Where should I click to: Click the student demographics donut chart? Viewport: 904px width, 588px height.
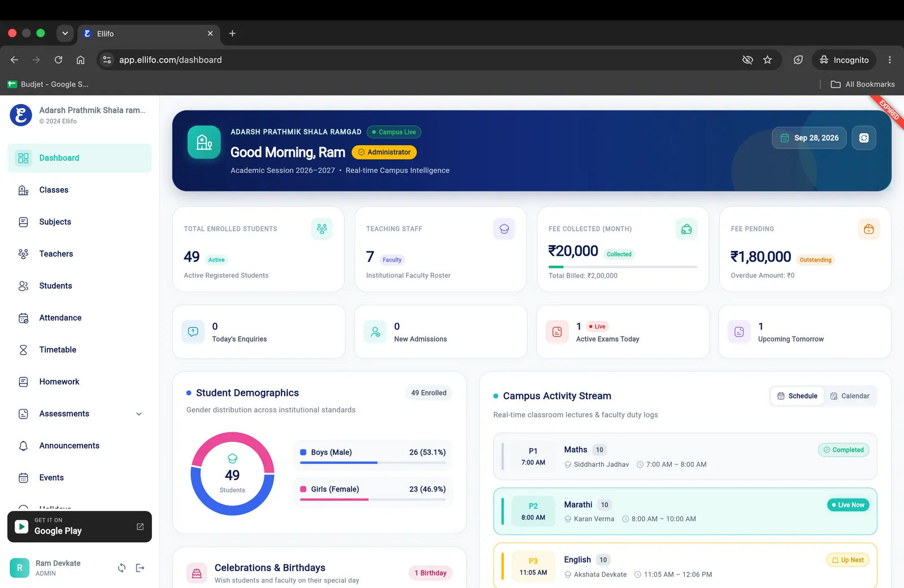[x=232, y=474]
